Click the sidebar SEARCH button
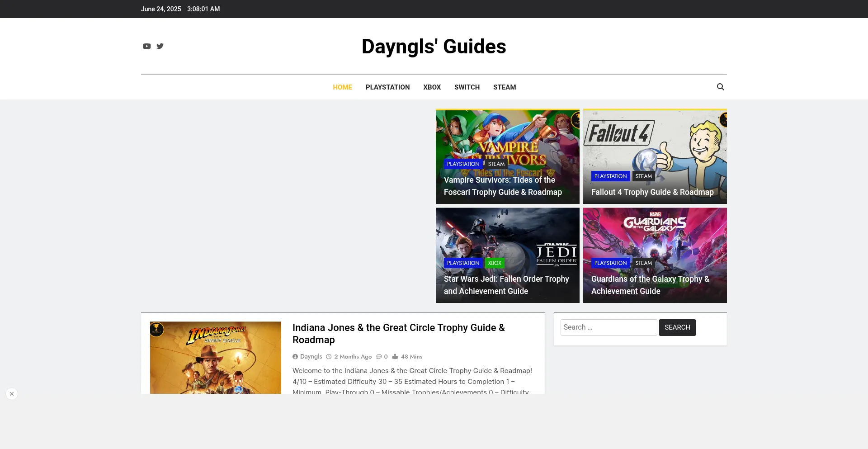This screenshot has height=449, width=868. (x=677, y=327)
